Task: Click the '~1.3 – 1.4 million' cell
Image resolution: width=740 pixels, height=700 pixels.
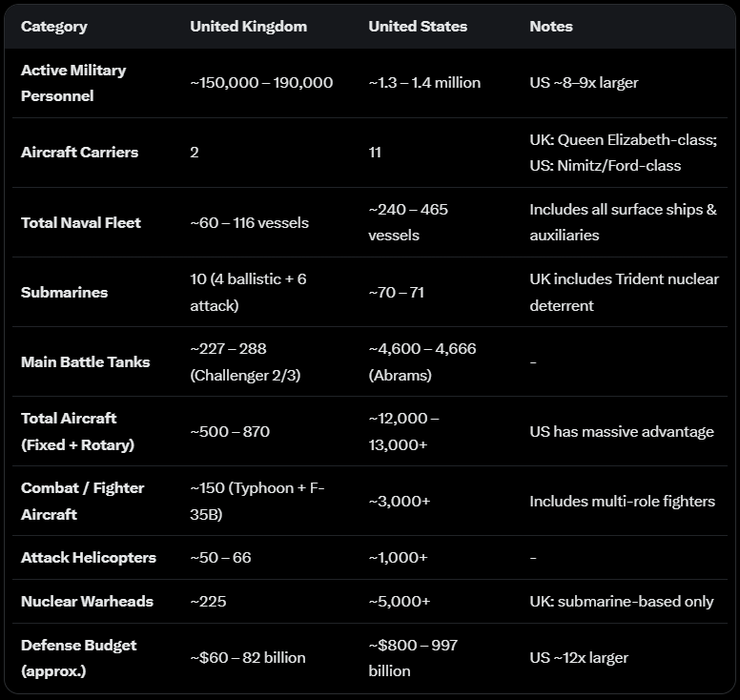Action: 424,83
